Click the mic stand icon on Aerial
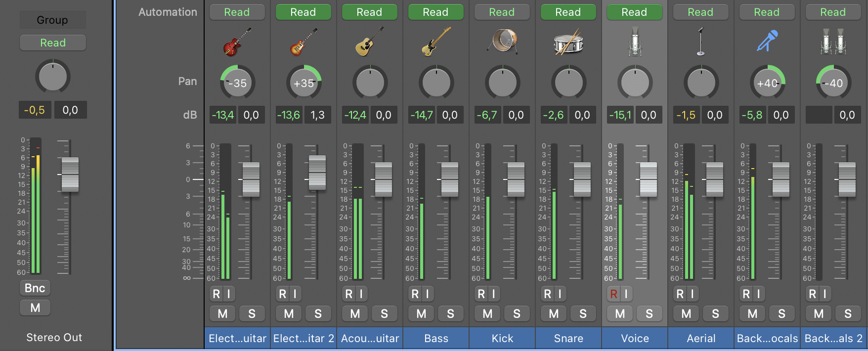Image resolution: width=868 pixels, height=351 pixels. [x=700, y=42]
